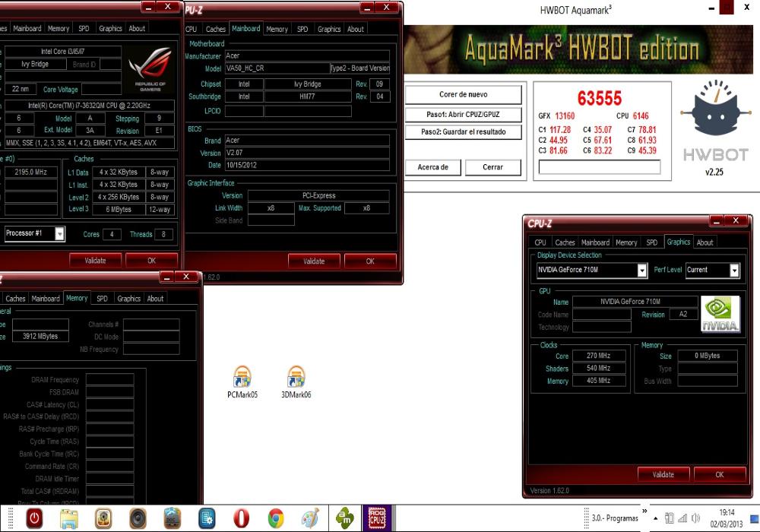Open File Explorer from the taskbar
This screenshot has width=760, height=532.
coord(69,518)
